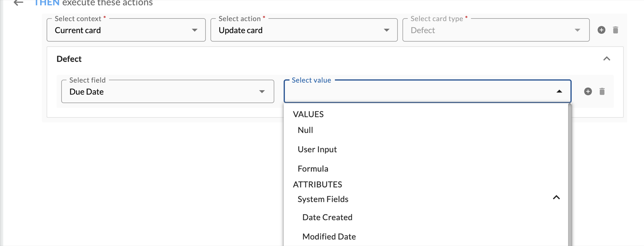Open the Select context dropdown

coord(126,30)
